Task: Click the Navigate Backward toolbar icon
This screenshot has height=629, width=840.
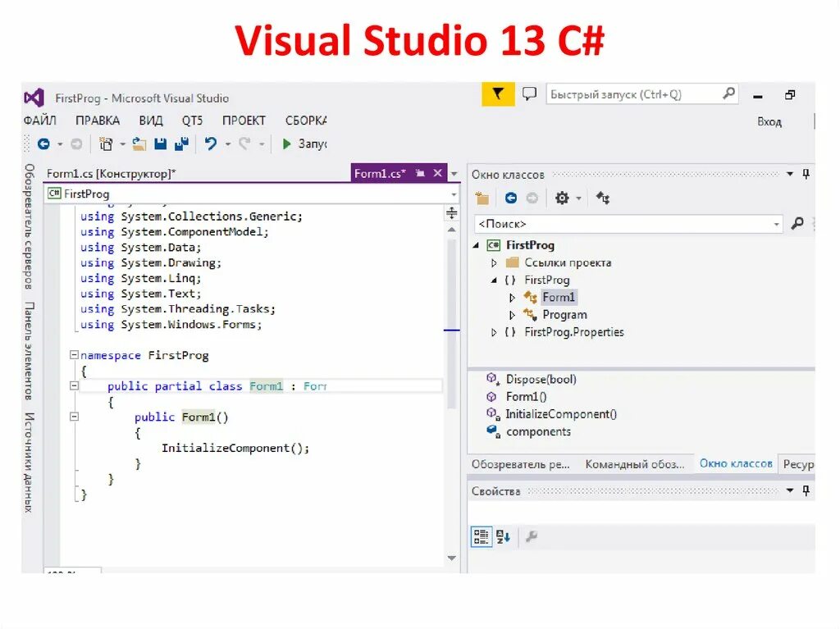Action: click(x=43, y=144)
